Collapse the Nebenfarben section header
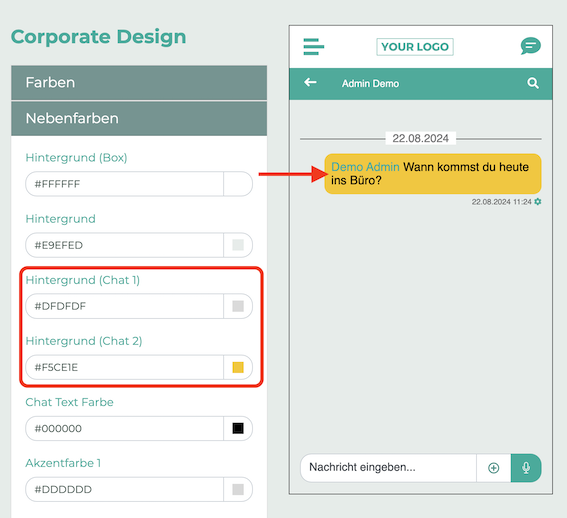Viewport: 567px width, 518px height. point(139,119)
